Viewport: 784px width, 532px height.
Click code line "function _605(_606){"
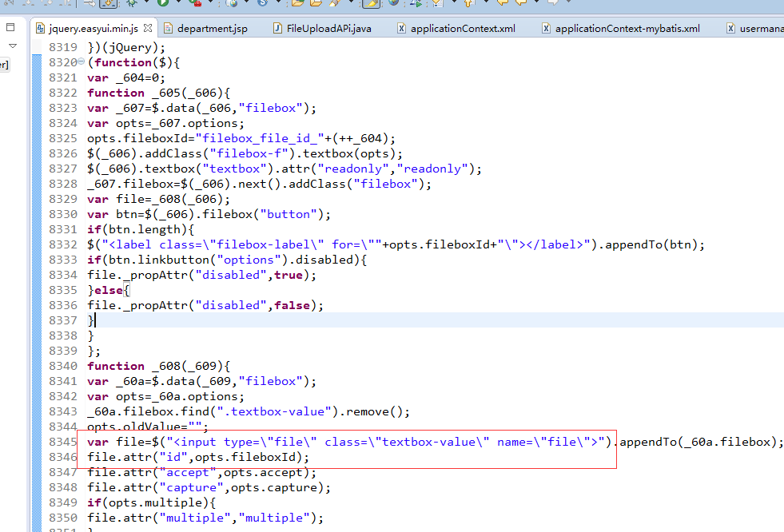click(158, 93)
